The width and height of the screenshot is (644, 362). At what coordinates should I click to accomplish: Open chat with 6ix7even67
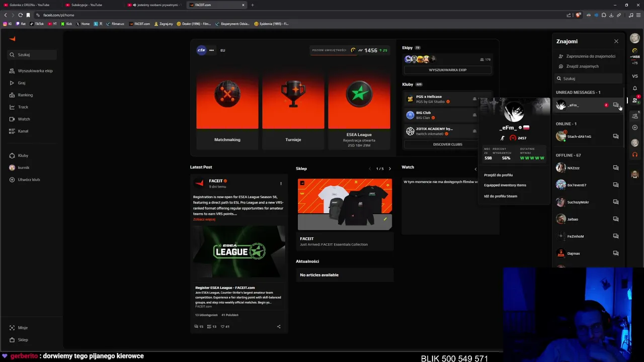[615, 185]
